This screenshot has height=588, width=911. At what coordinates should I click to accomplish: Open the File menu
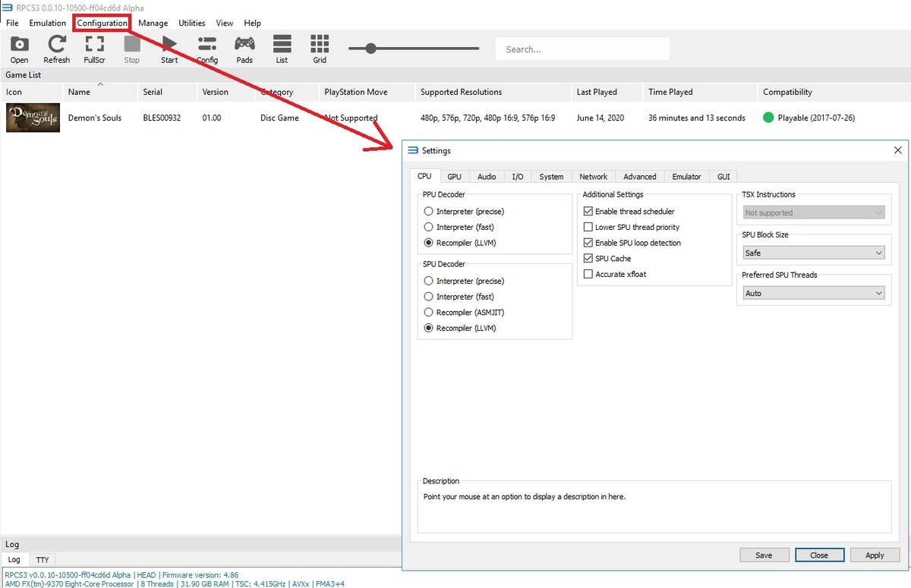[x=12, y=24]
